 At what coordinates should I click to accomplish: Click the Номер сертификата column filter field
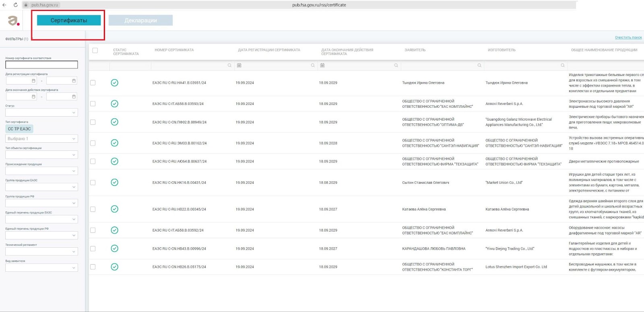click(192, 65)
